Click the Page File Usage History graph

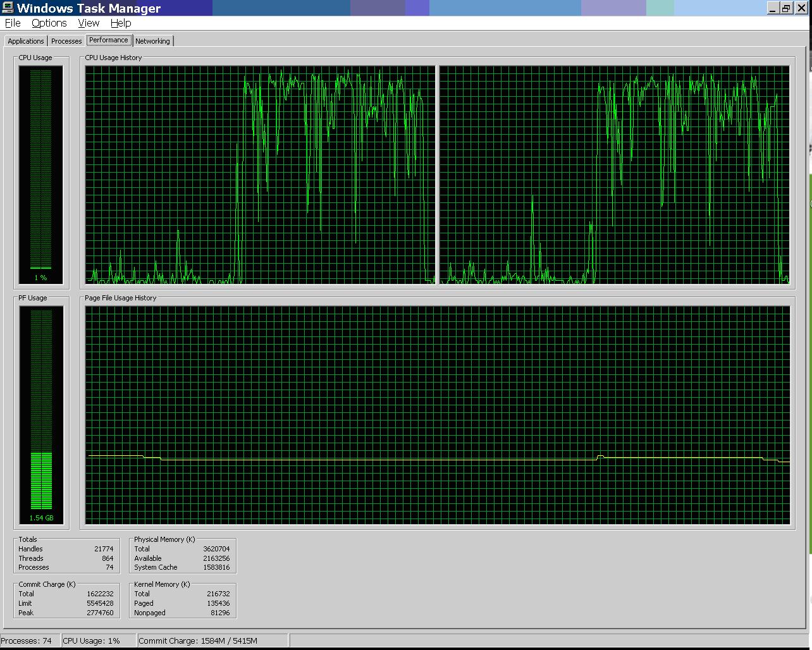[438, 415]
